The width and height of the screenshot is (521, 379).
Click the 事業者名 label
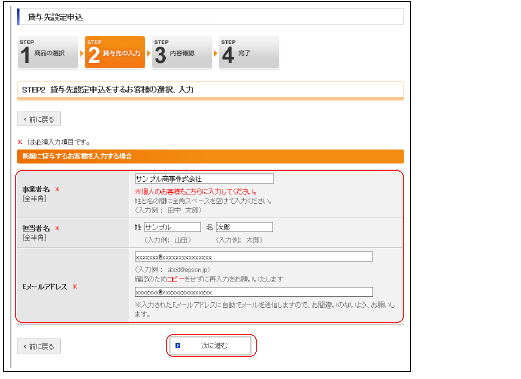(36, 189)
